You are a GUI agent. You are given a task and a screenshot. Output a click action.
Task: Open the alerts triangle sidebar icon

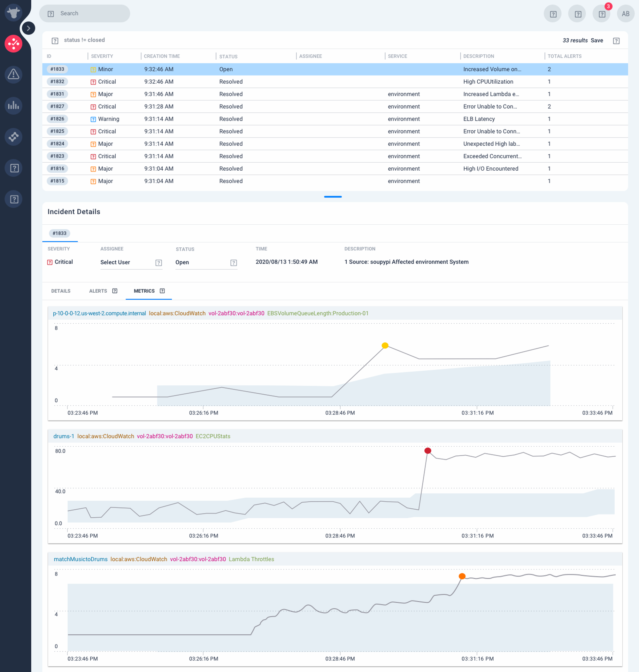tap(13, 74)
